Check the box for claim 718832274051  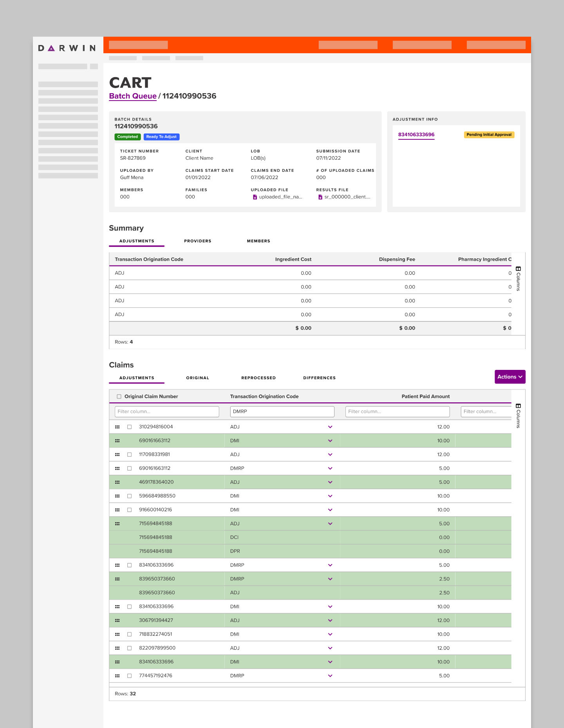tap(129, 634)
